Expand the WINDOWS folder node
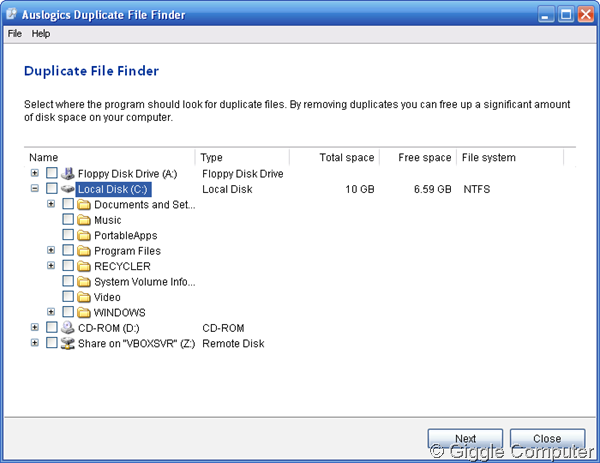600x463 pixels. (x=51, y=312)
